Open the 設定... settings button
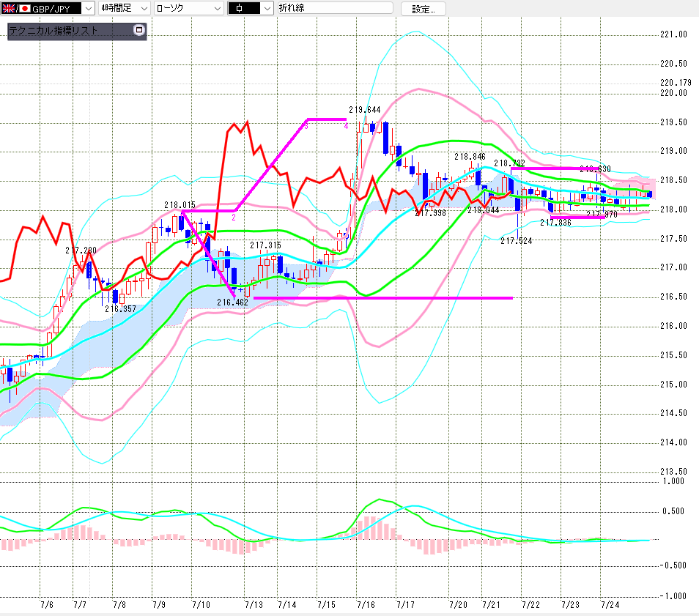The image size is (699, 616). click(x=423, y=9)
